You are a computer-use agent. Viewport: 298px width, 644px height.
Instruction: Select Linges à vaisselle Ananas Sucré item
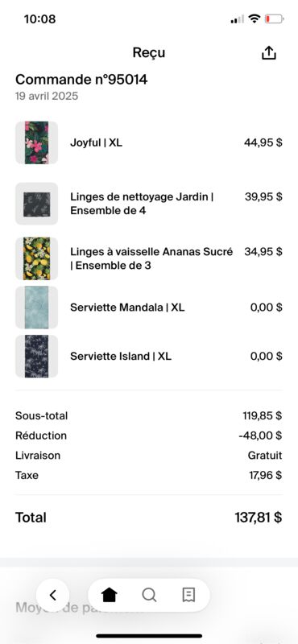coord(151,258)
